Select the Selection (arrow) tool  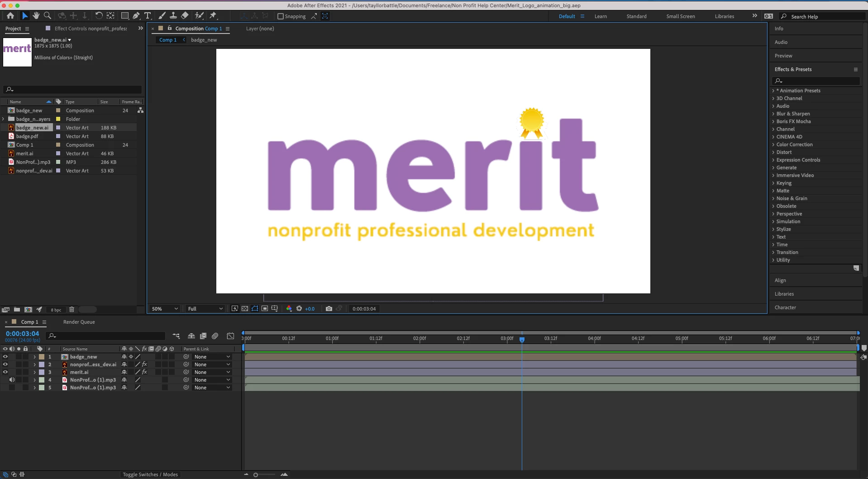[25, 16]
